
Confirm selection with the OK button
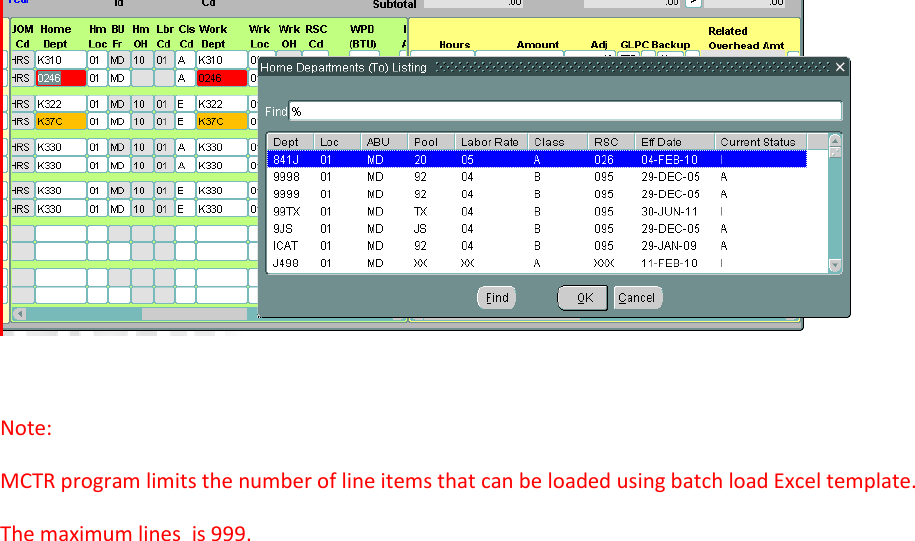[582, 298]
